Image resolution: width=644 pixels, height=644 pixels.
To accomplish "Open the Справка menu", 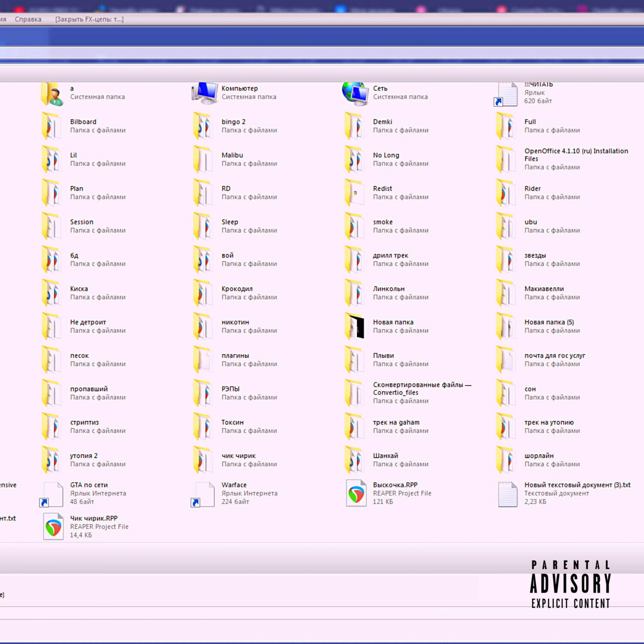I will (x=28, y=19).
